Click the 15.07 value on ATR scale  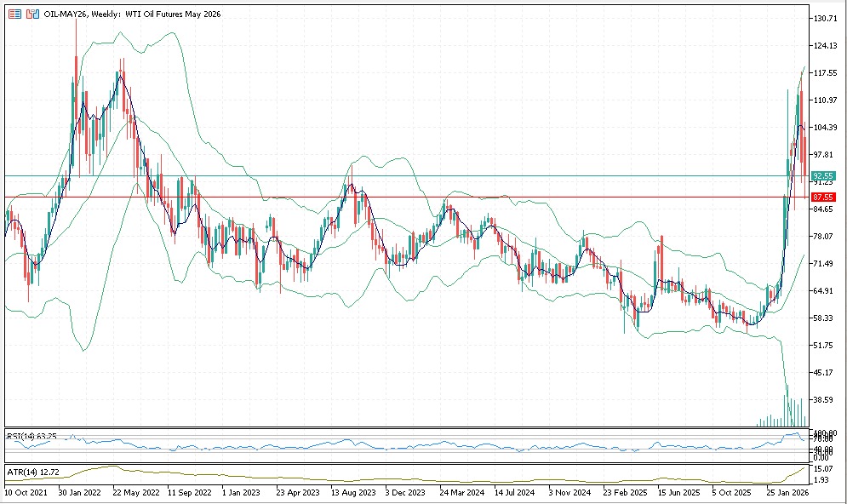tap(824, 468)
